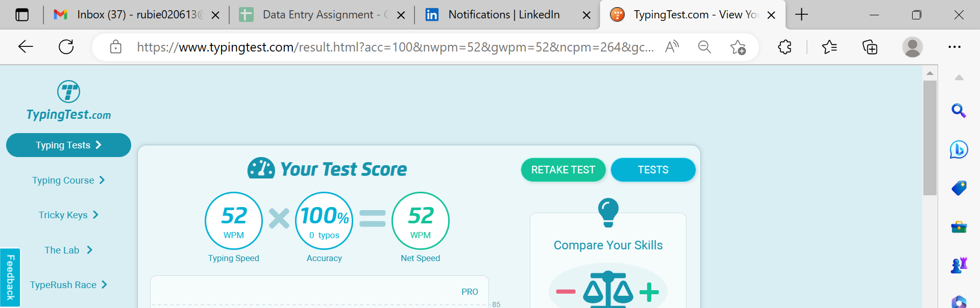The height and width of the screenshot is (308, 980).
Task: Switch to the Data Entry Assignment tab
Action: tap(322, 15)
